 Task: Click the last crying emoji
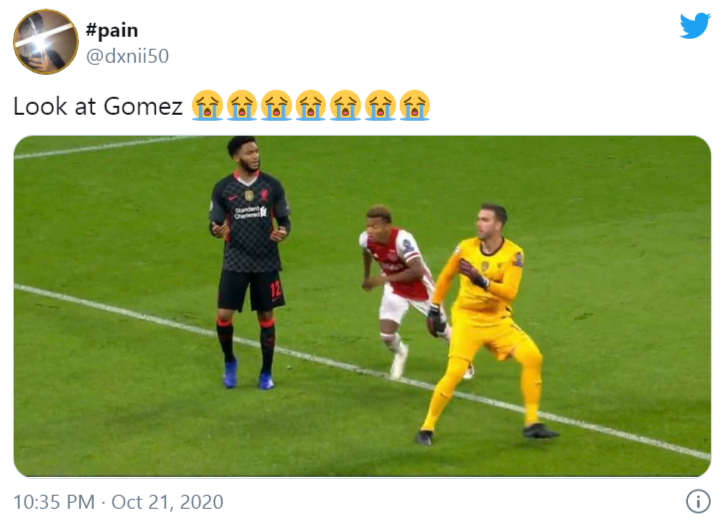(x=414, y=105)
